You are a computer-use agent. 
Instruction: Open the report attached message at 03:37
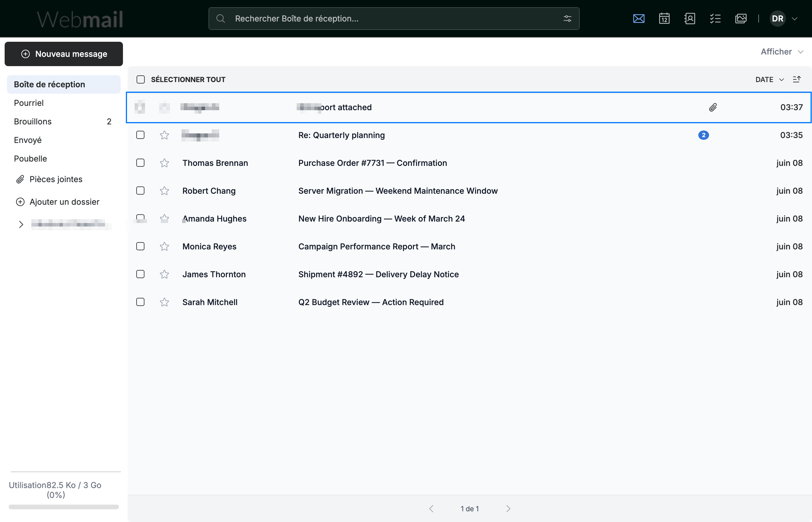[x=469, y=108]
